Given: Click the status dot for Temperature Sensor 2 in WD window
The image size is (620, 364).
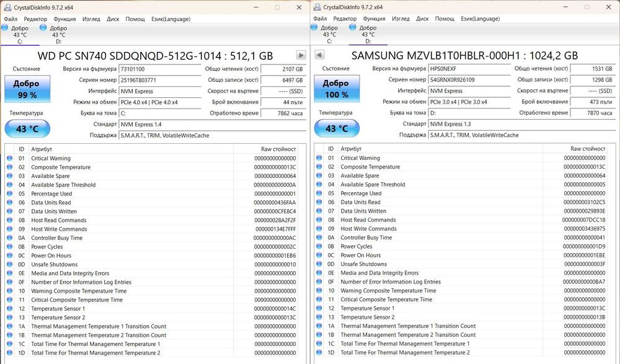Looking at the screenshot, I should 9,317.
